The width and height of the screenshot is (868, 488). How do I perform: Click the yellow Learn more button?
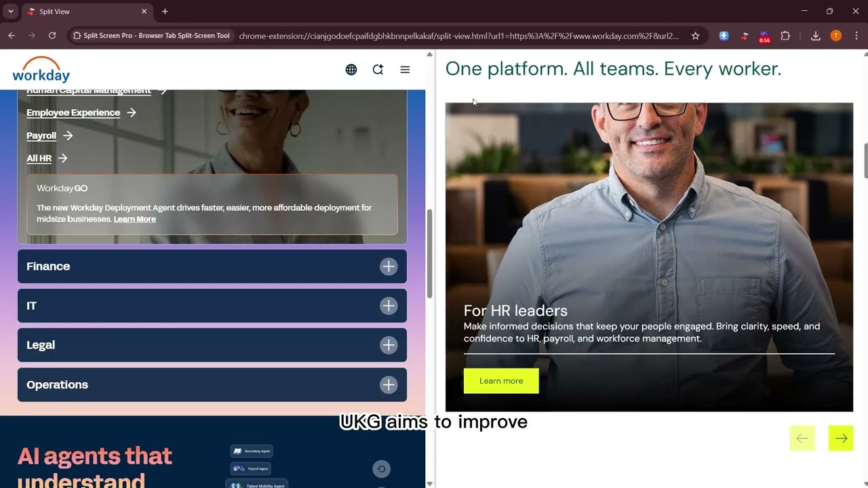[501, 381]
